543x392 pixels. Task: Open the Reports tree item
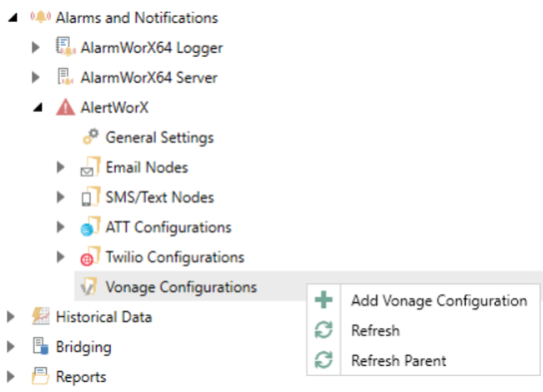pos(81,376)
